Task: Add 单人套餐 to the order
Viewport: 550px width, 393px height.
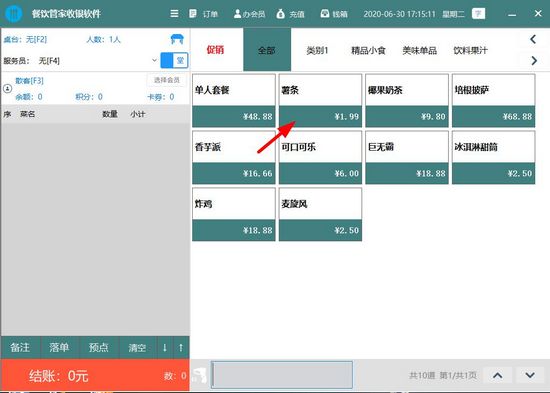Action: (x=234, y=100)
